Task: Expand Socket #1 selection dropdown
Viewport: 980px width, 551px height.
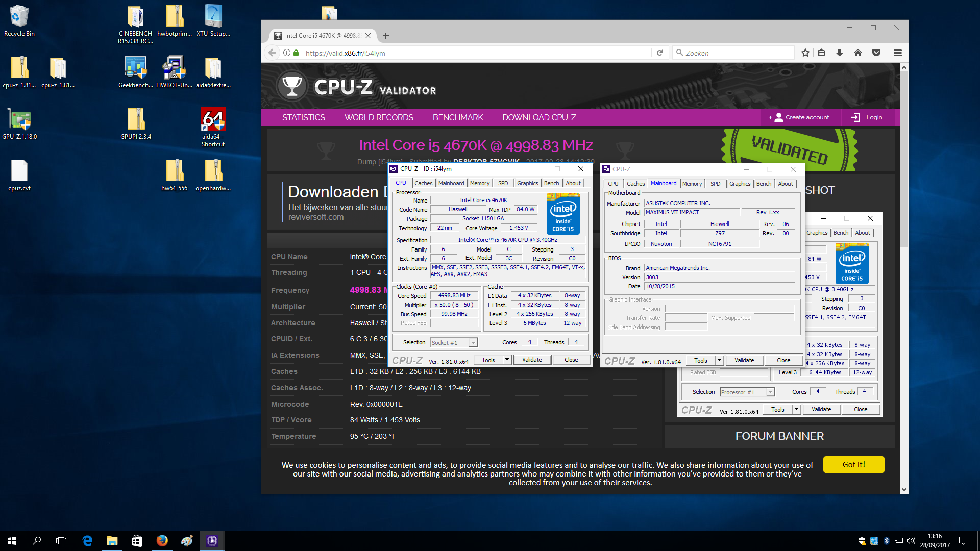Action: (x=474, y=343)
